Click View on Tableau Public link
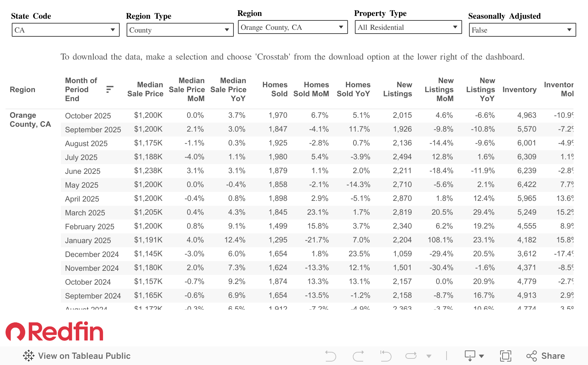This screenshot has height=365, width=588. point(77,356)
